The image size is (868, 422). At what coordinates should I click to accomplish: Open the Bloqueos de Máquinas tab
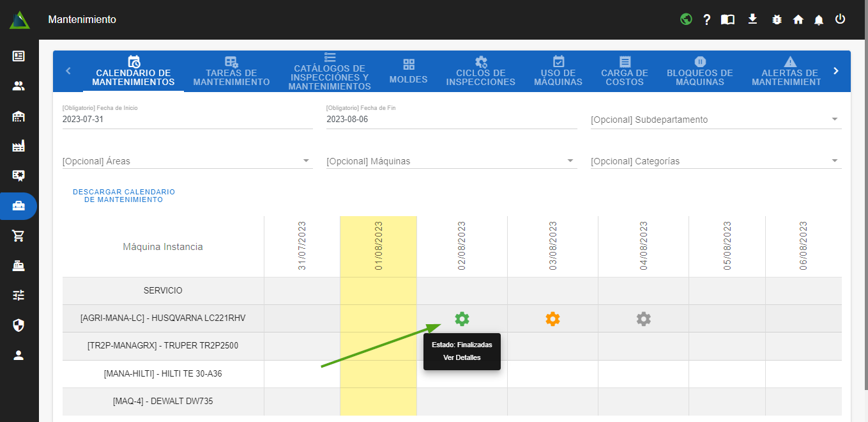pyautogui.click(x=699, y=70)
